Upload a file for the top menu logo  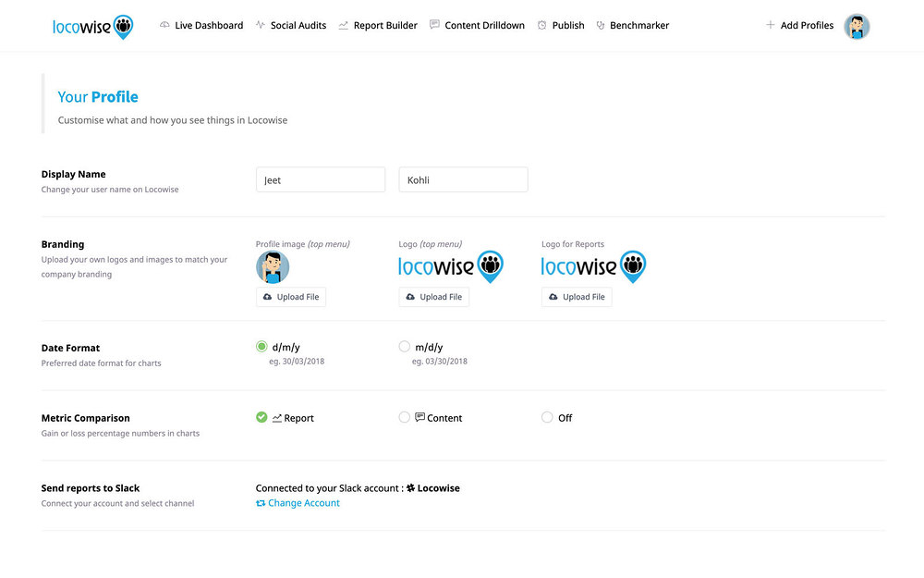(433, 297)
